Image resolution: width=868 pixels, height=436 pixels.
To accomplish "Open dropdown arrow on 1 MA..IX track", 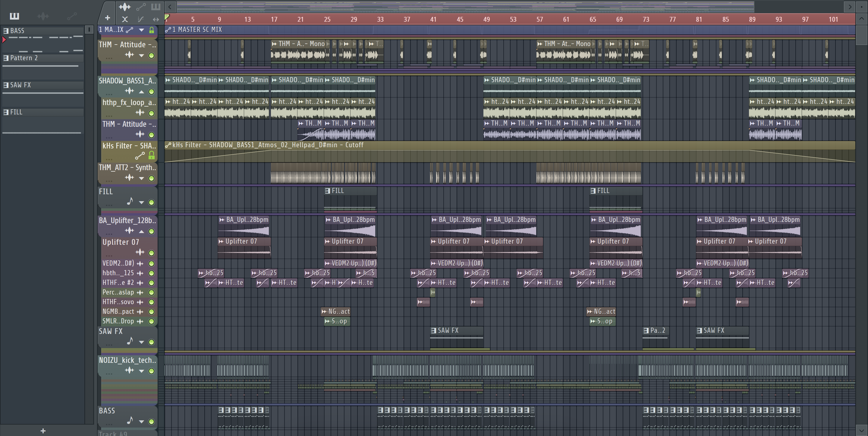I will pos(142,30).
